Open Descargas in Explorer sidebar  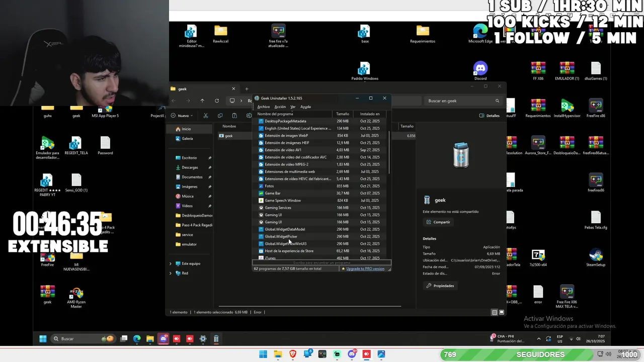pyautogui.click(x=190, y=167)
